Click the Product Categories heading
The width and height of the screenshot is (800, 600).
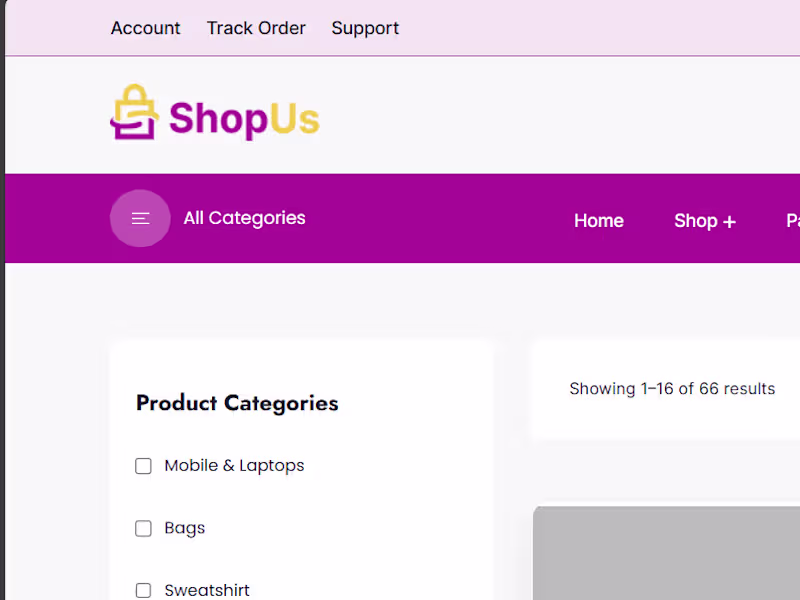point(237,403)
